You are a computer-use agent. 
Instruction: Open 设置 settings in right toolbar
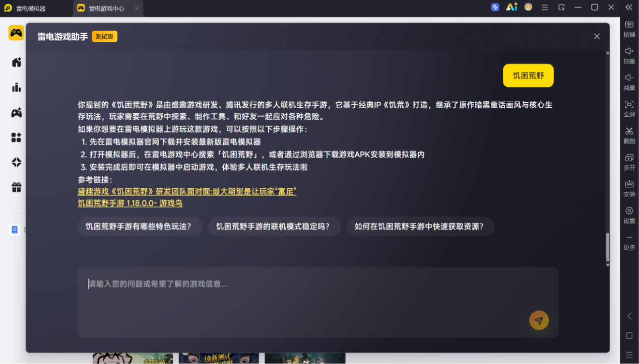pyautogui.click(x=629, y=216)
